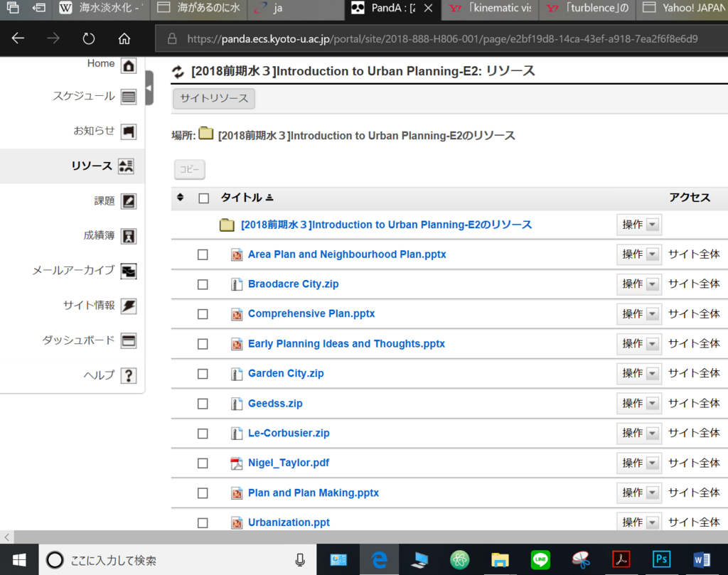Click the reset refresh icon beside page title
The image size is (728, 575).
pos(178,72)
